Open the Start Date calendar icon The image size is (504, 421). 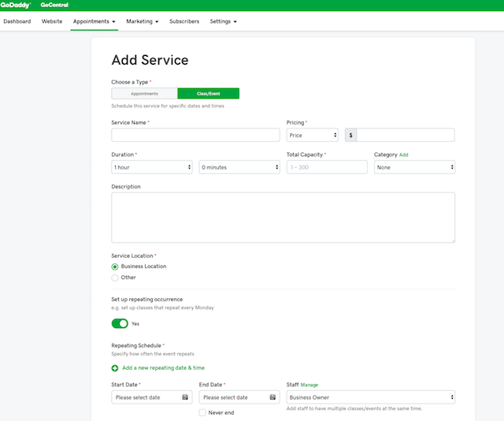(x=185, y=397)
